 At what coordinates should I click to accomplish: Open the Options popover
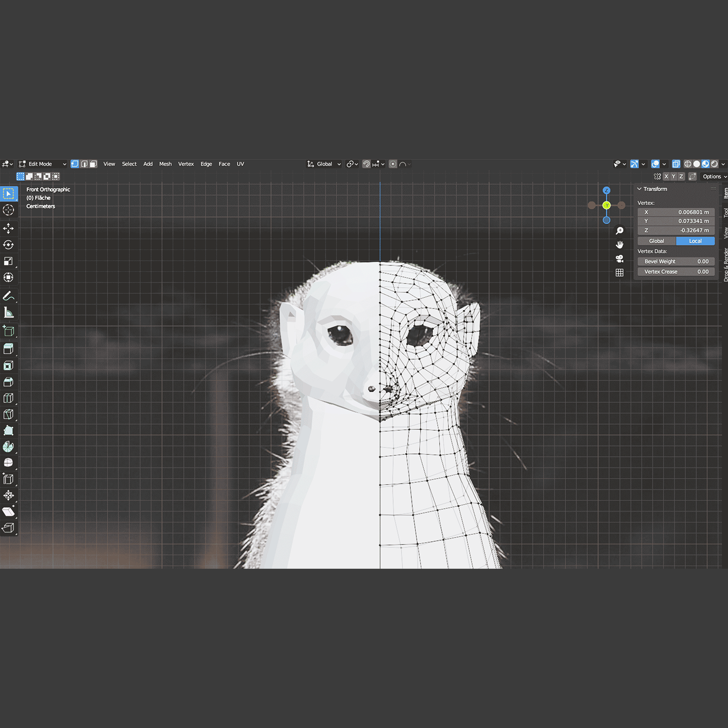[x=714, y=177]
